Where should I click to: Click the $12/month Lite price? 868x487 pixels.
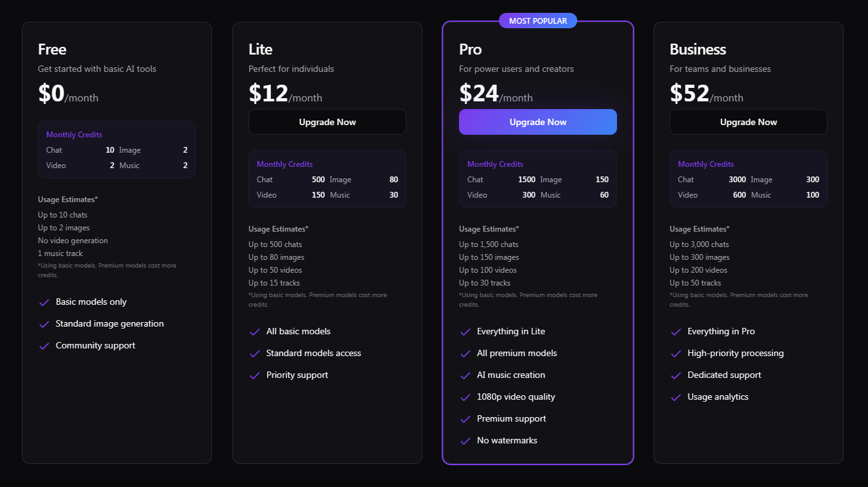tap(285, 94)
